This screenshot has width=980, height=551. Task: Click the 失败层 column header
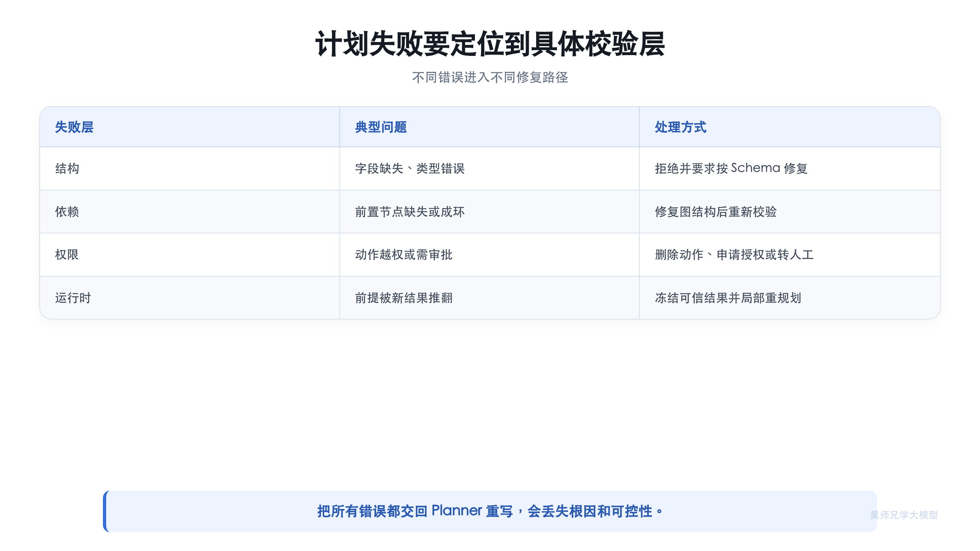click(x=189, y=127)
